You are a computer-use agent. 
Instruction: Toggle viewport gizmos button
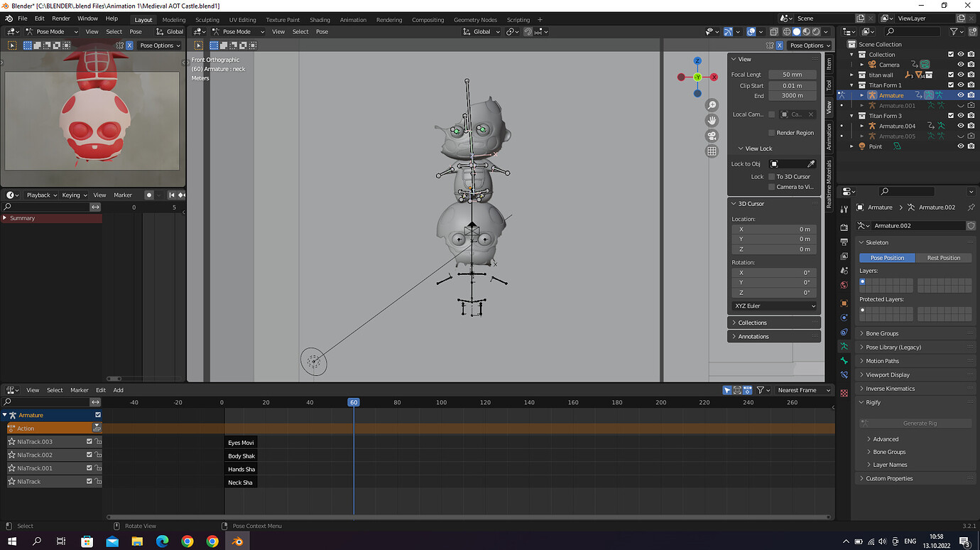click(x=729, y=31)
